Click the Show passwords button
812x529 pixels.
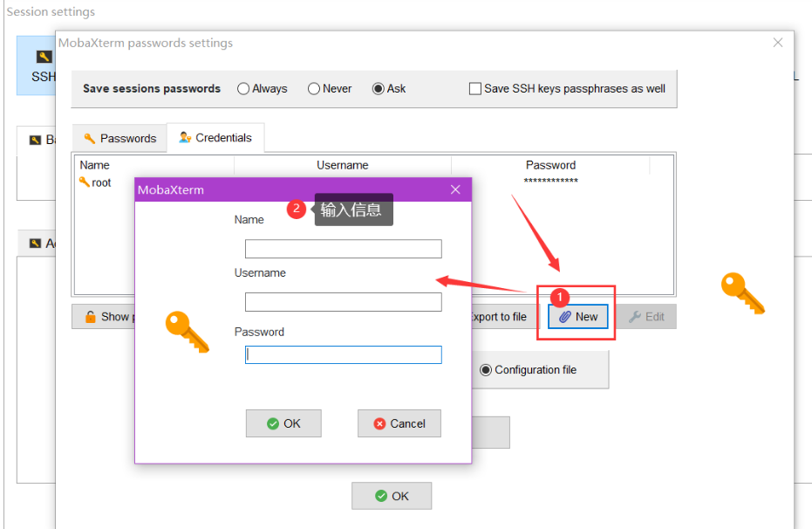[x=104, y=317]
